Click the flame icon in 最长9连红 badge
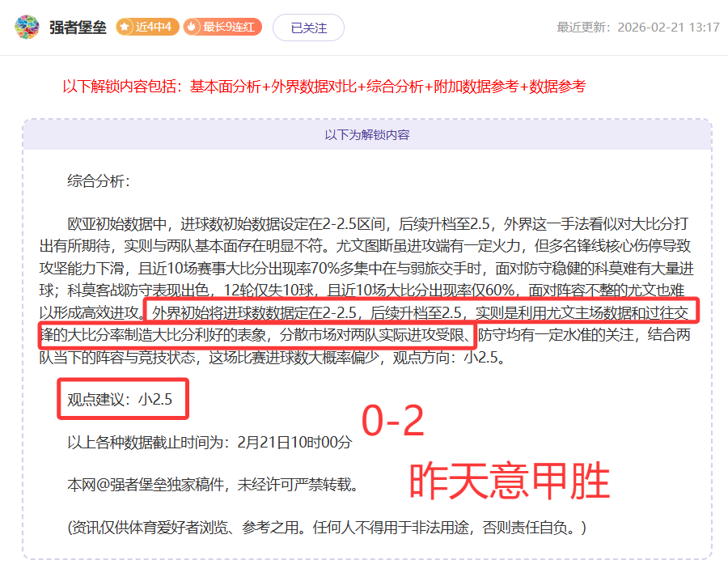This screenshot has width=728, height=577. click(x=192, y=27)
